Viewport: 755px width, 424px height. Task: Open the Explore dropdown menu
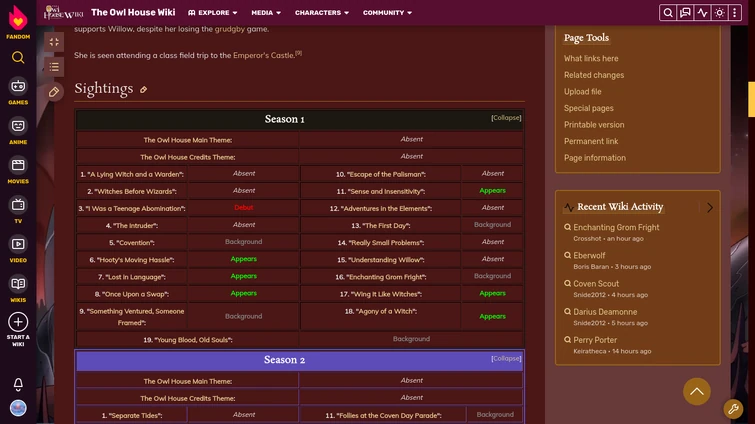pos(212,13)
